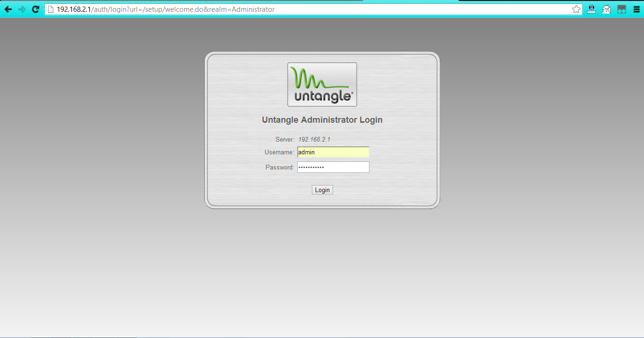644x338 pixels.
Task: Click the Login button
Action: click(x=322, y=190)
